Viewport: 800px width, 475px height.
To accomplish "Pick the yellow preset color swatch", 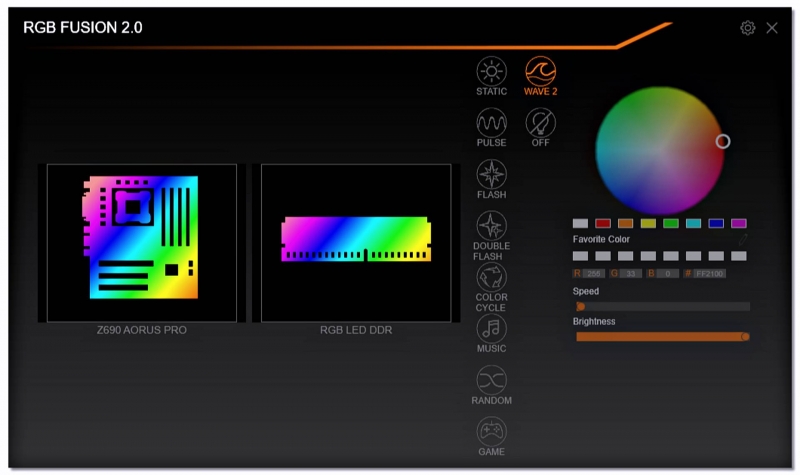I will [x=648, y=223].
